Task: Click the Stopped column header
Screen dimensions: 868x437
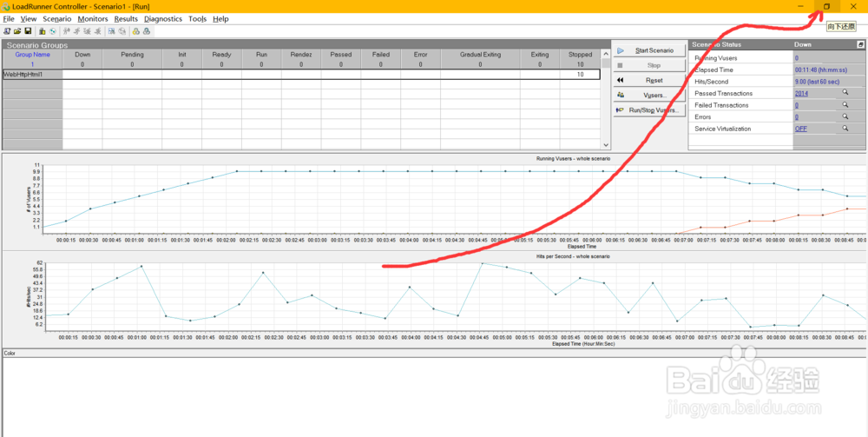Action: [x=580, y=55]
